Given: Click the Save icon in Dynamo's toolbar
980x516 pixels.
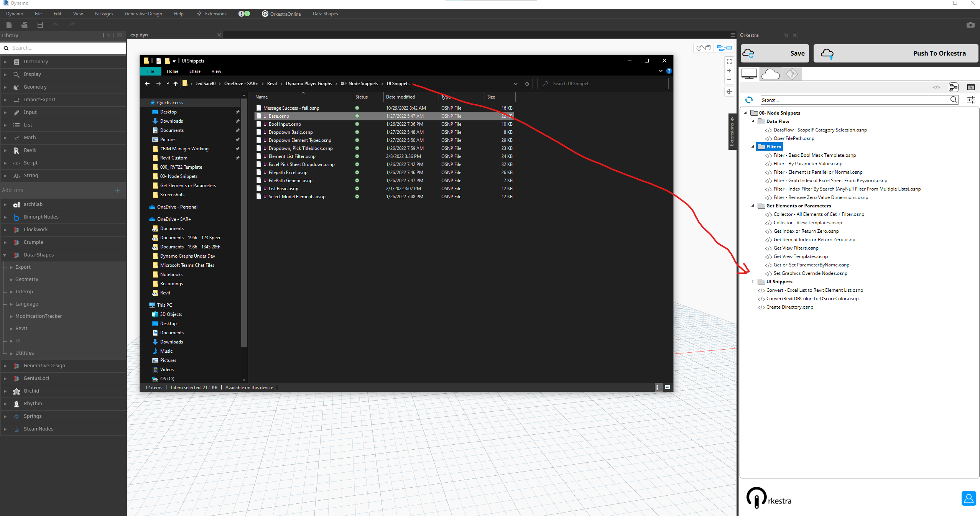Looking at the screenshot, I should (39, 25).
